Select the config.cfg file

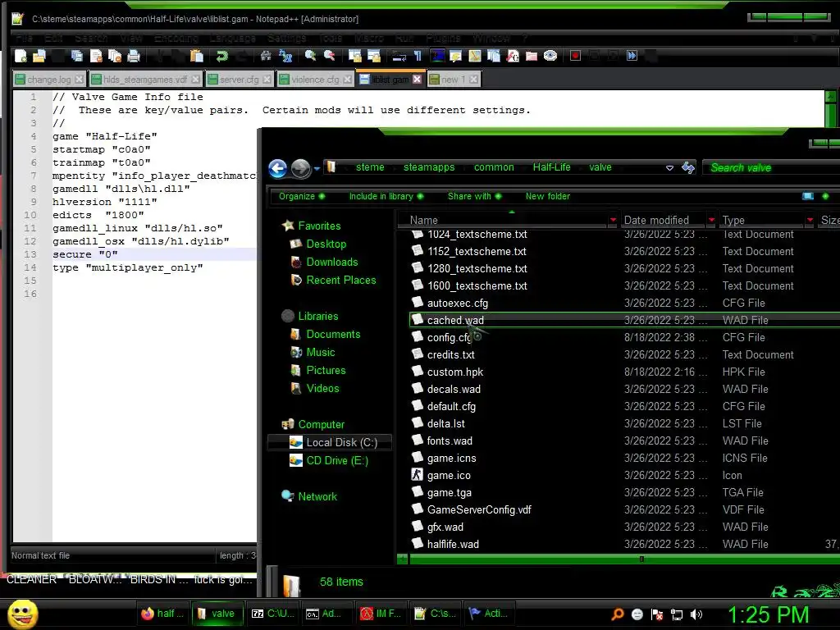point(449,337)
